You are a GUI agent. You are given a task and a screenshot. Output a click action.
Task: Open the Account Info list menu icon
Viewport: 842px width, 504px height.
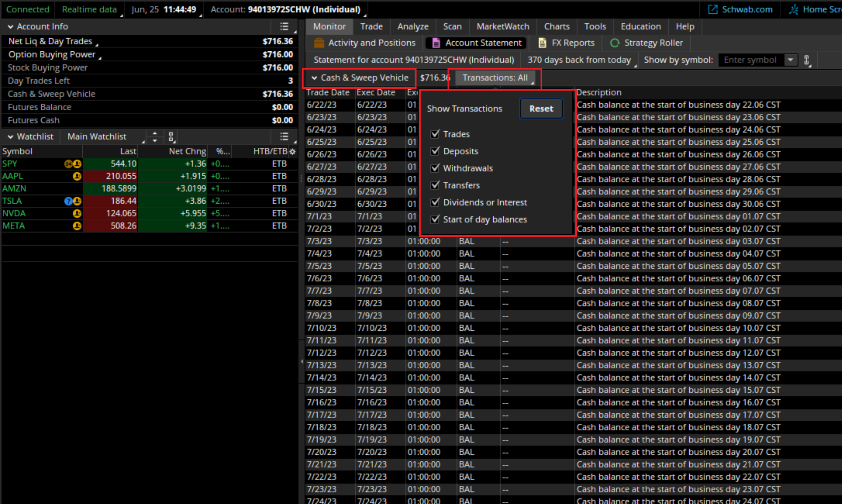284,27
